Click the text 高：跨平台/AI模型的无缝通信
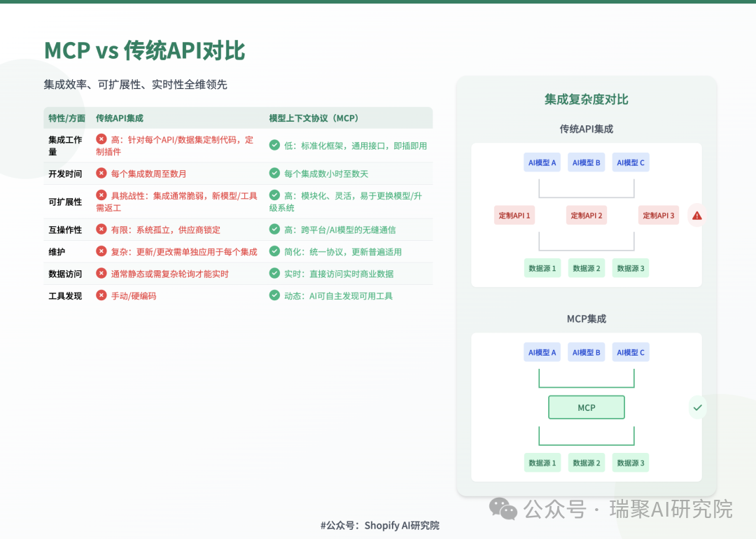756x539 pixels. point(340,230)
